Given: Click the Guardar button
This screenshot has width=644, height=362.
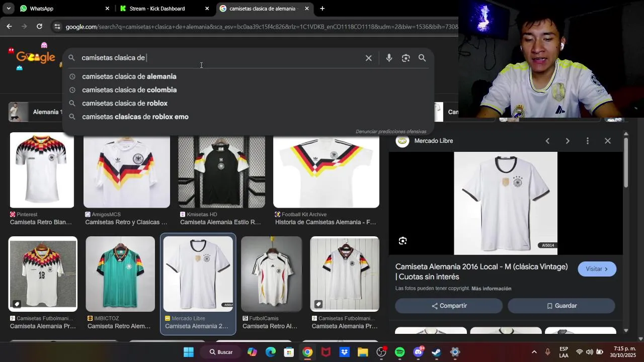Looking at the screenshot, I should (561, 306).
